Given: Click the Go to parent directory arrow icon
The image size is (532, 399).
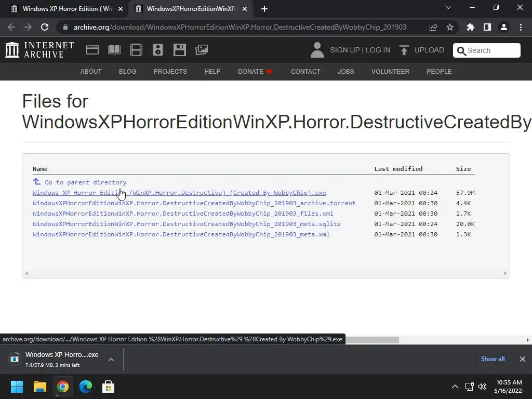Looking at the screenshot, I should click(37, 181).
